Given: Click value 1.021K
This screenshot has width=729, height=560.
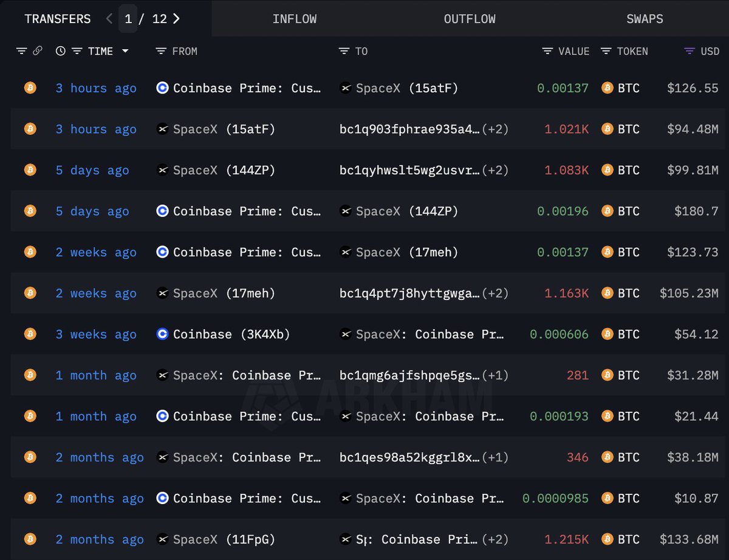Looking at the screenshot, I should click(x=566, y=129).
